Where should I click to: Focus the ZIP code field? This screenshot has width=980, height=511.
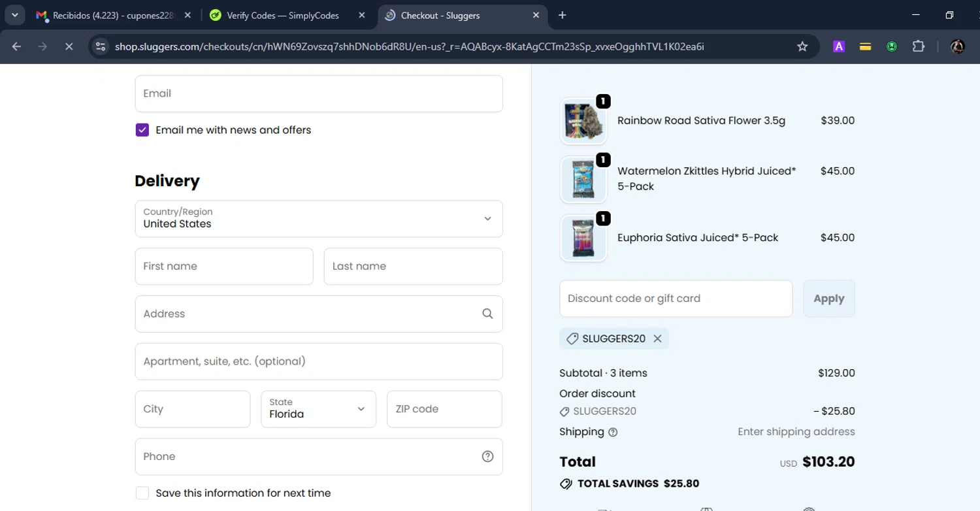click(x=444, y=409)
